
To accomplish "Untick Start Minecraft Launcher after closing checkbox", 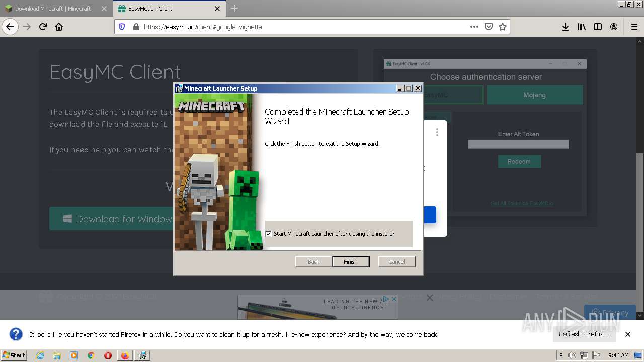I will [268, 234].
